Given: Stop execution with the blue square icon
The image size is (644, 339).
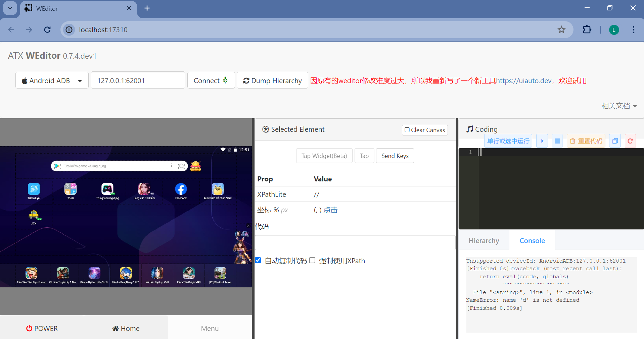Looking at the screenshot, I should tap(557, 141).
